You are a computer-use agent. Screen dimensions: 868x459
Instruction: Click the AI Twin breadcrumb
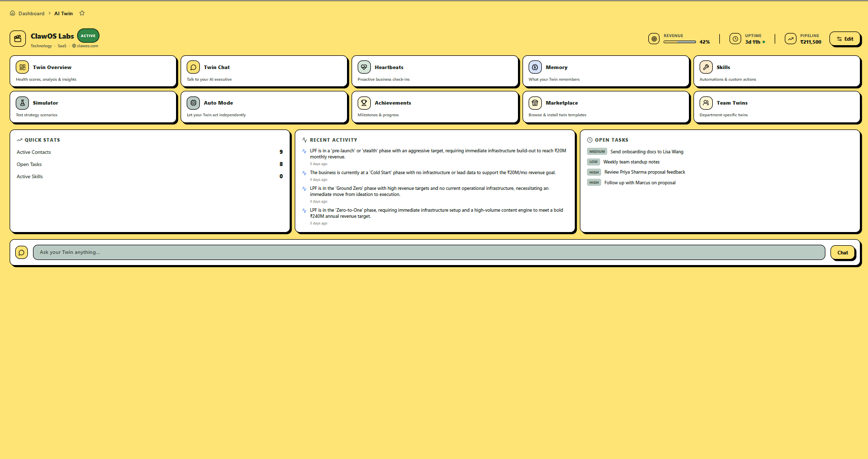(63, 14)
